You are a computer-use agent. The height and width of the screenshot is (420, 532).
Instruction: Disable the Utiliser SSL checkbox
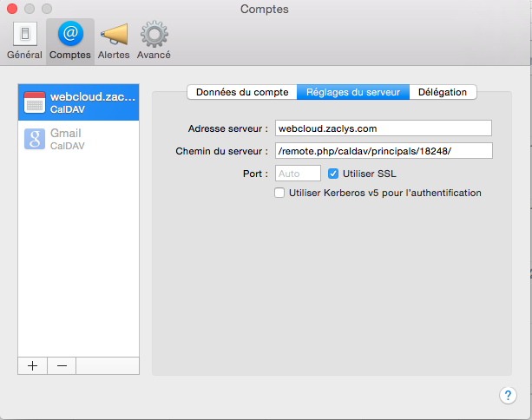click(x=334, y=174)
